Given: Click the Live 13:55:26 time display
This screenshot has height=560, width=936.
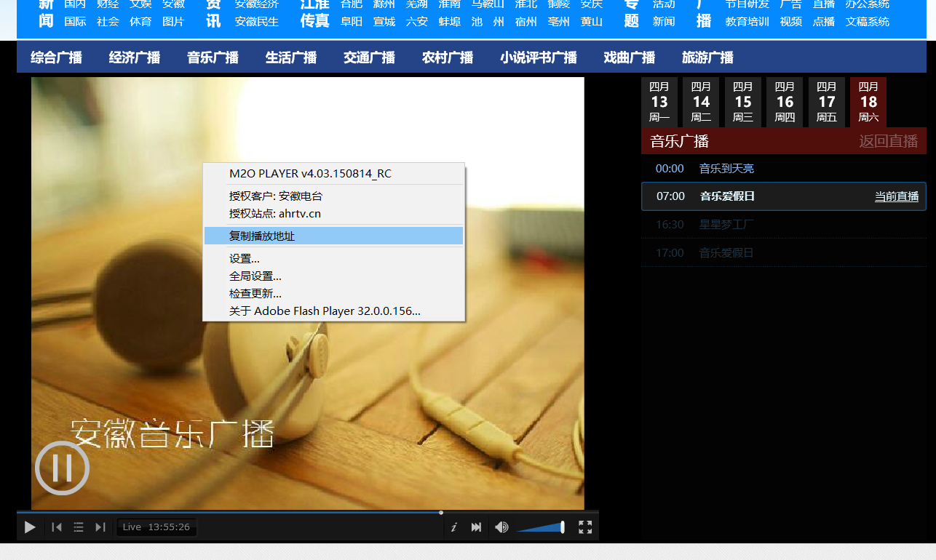Looking at the screenshot, I should (x=156, y=527).
